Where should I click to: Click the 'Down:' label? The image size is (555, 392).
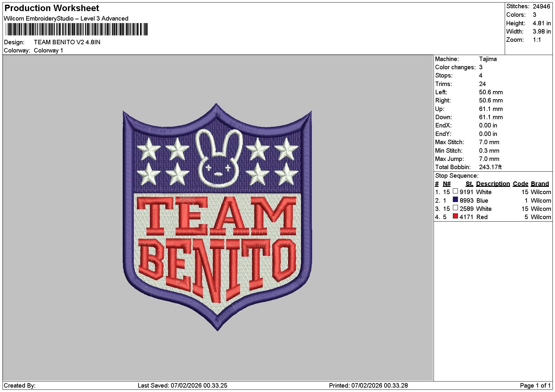(x=444, y=117)
